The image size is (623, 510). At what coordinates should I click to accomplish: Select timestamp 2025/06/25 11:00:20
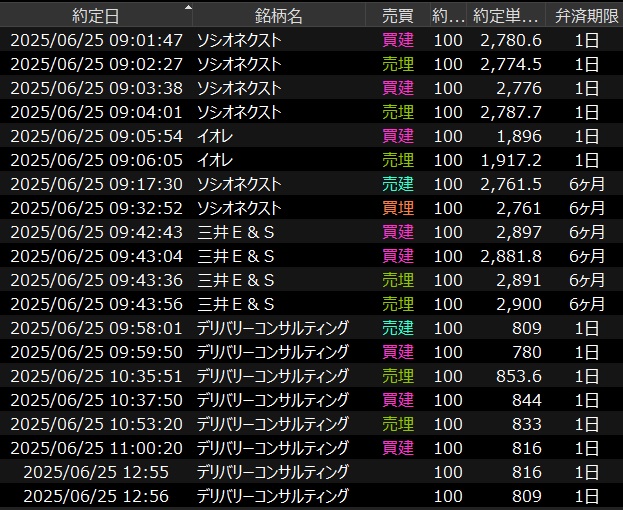pos(97,448)
